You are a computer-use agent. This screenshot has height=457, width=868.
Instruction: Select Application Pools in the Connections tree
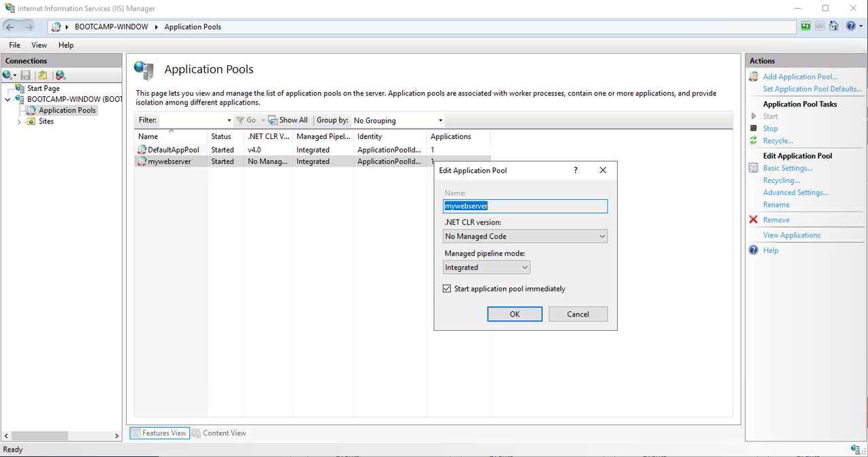(67, 110)
